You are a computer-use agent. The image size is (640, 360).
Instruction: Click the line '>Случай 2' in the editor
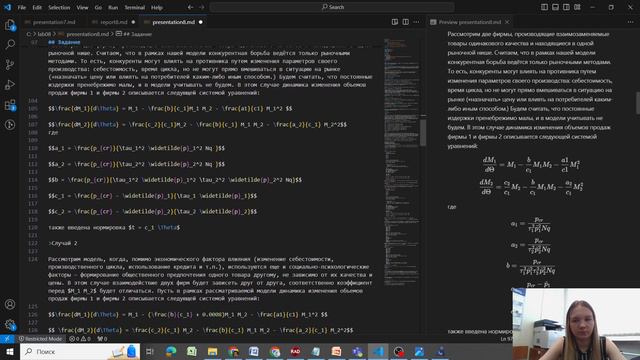pos(63,243)
